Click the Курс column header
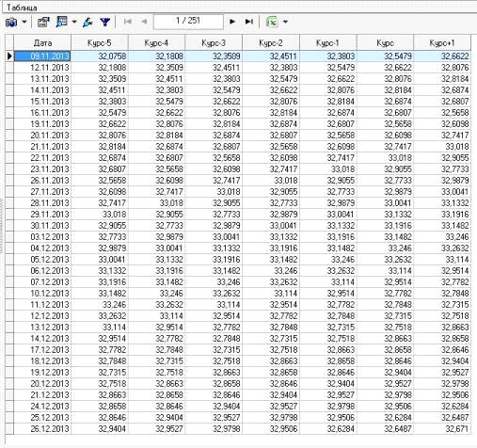 click(x=386, y=43)
